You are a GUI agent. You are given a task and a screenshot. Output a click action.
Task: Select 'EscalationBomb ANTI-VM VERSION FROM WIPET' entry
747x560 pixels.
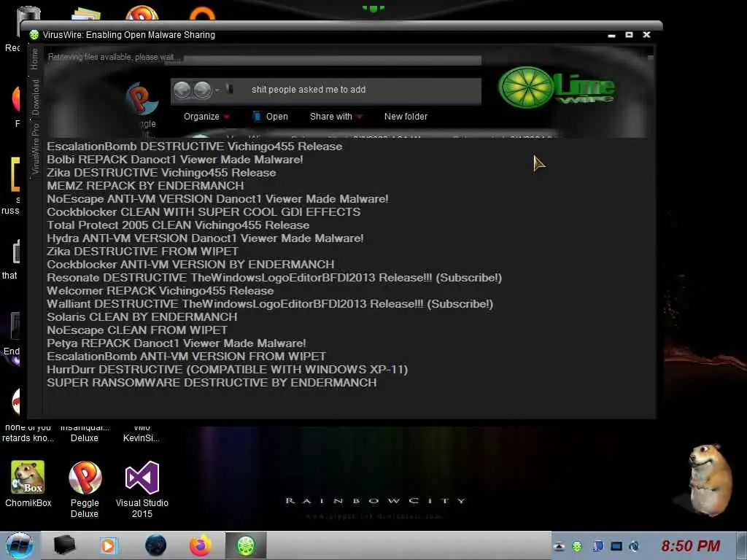187,356
